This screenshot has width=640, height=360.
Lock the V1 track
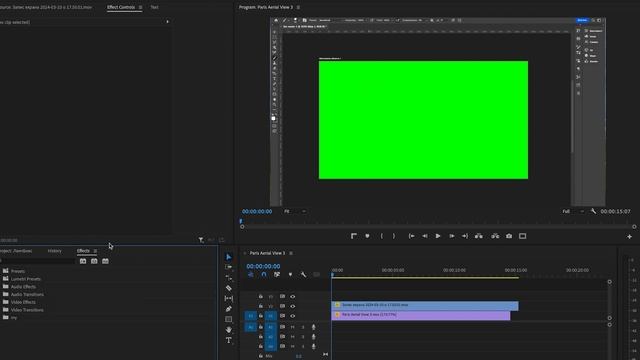(x=261, y=316)
